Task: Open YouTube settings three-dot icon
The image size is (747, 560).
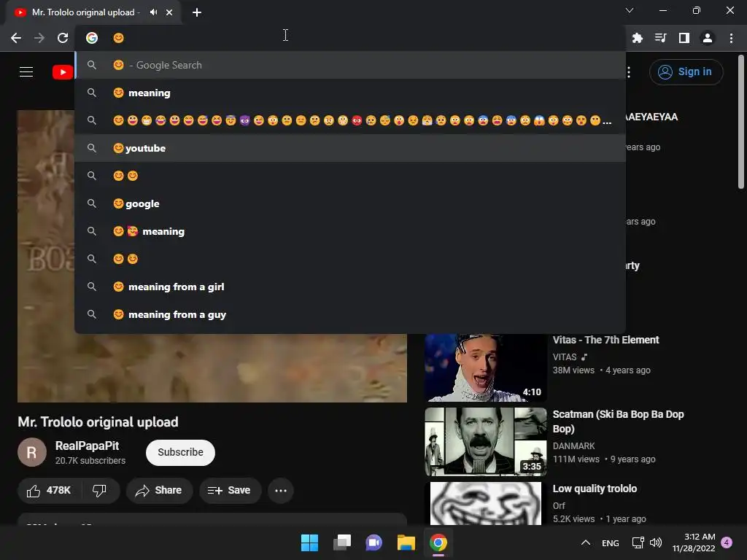Action: (629, 72)
